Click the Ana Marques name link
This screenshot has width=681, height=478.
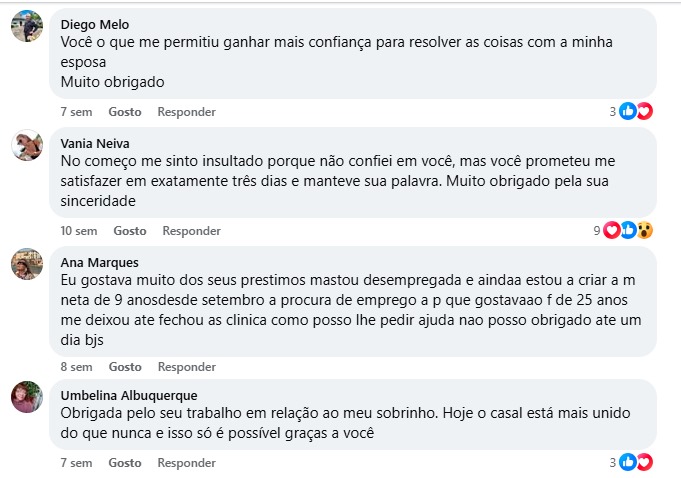97,262
